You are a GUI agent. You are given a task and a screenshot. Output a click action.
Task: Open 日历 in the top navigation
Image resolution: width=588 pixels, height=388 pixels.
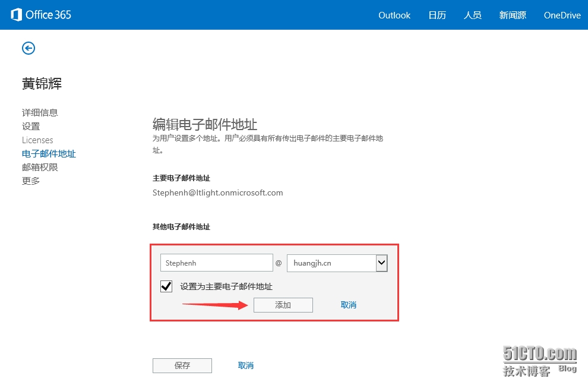click(437, 15)
